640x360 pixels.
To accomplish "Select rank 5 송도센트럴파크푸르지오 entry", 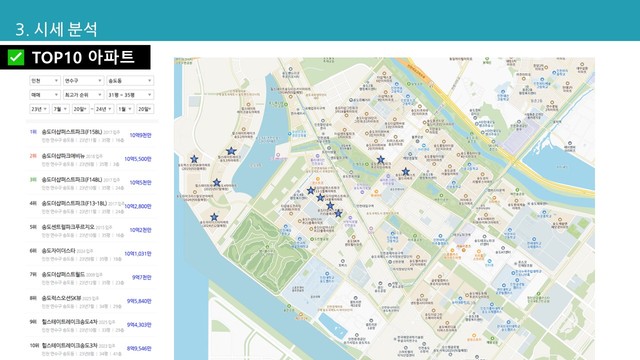I will tap(92, 230).
